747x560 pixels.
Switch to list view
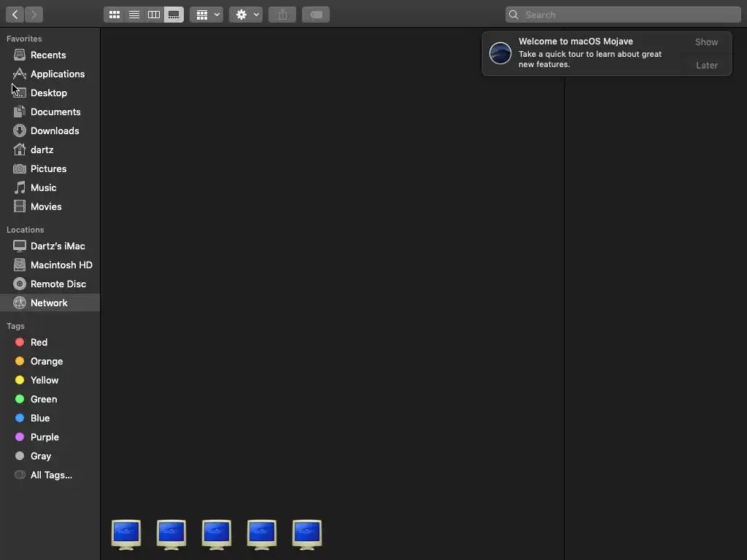coord(134,15)
